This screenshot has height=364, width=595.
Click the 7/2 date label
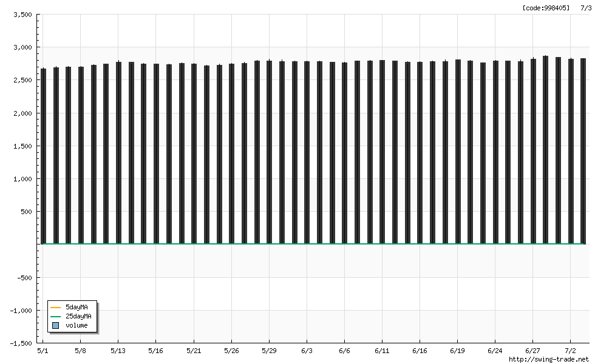[x=570, y=351]
